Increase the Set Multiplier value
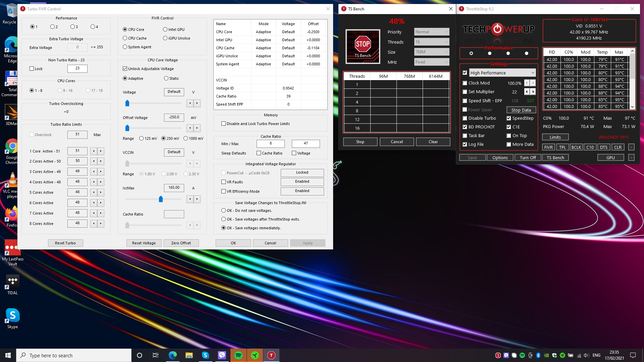 (533, 92)
